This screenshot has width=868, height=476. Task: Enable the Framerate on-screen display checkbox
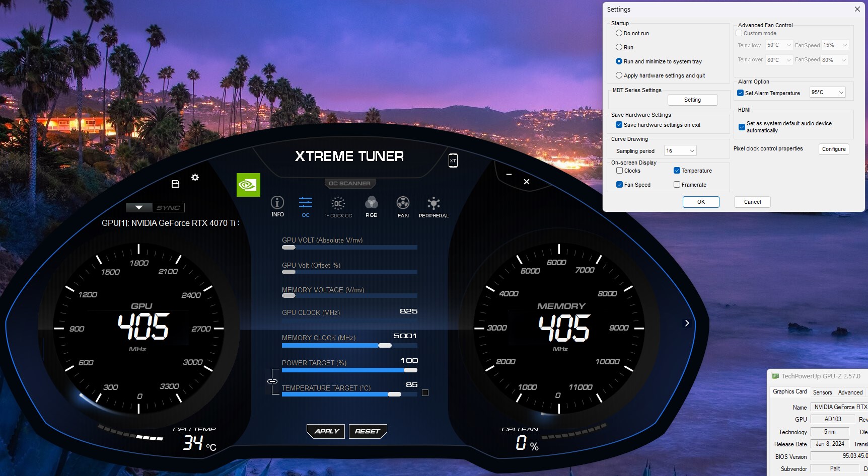click(677, 185)
